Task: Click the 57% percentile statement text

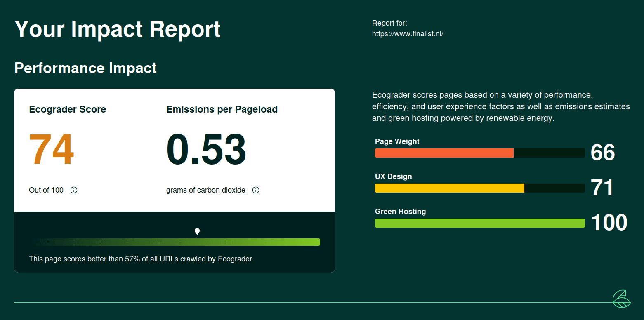Action: point(140,259)
